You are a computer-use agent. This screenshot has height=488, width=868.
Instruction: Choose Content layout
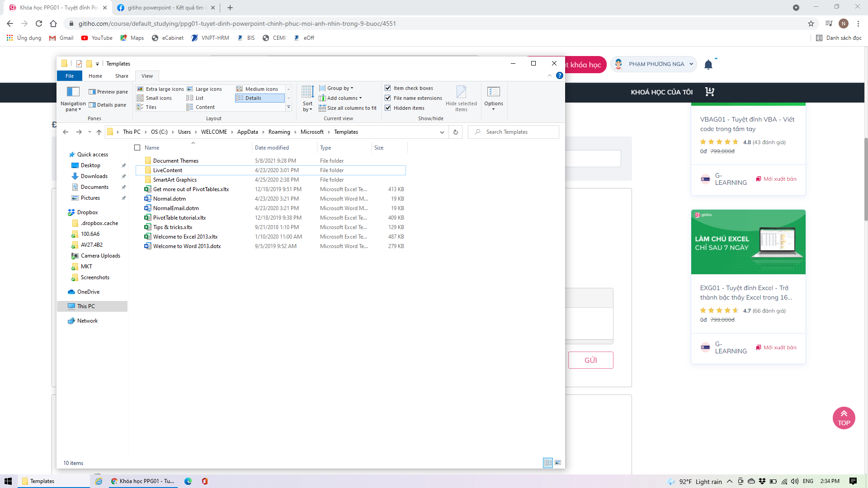pos(201,107)
